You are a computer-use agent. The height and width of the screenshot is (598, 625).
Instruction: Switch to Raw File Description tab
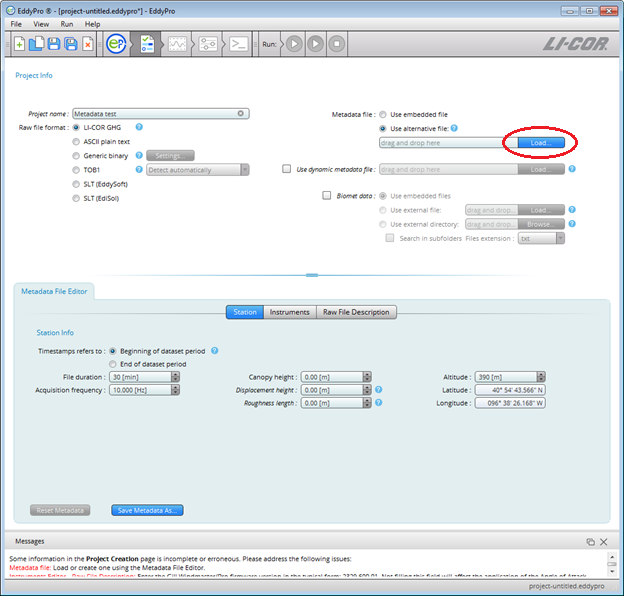point(356,312)
